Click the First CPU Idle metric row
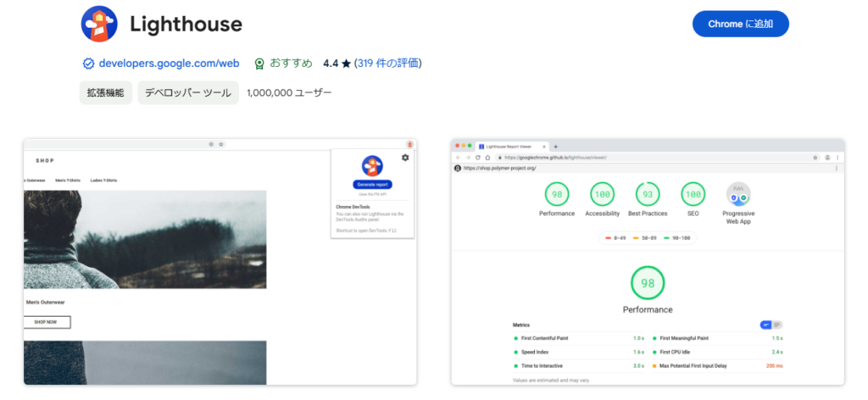868x400 pixels. point(717,352)
